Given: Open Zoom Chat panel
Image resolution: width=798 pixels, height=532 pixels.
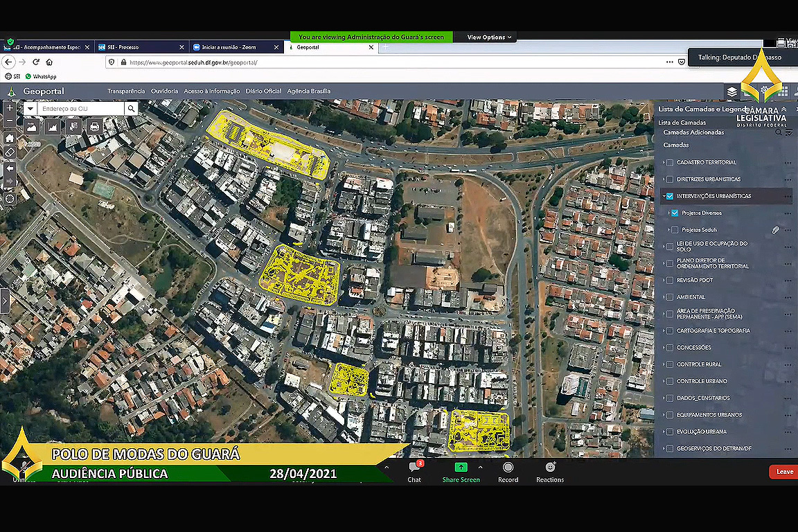Looking at the screenshot, I should 414,471.
